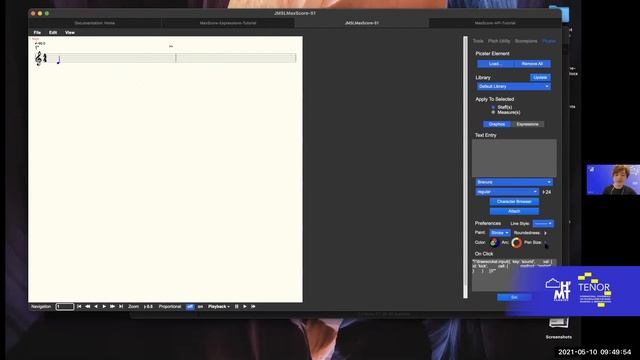The width and height of the screenshot is (640, 360).
Task: Click the Load... button
Action: coord(495,64)
